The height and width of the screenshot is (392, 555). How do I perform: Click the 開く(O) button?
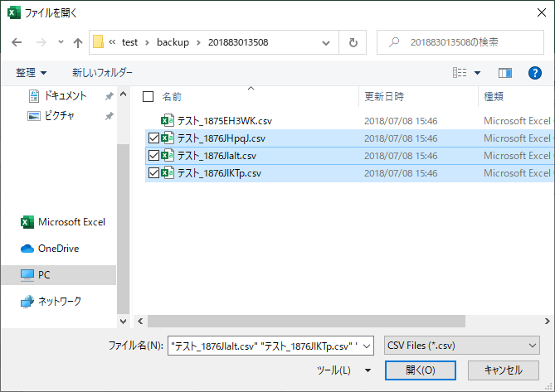pos(421,370)
